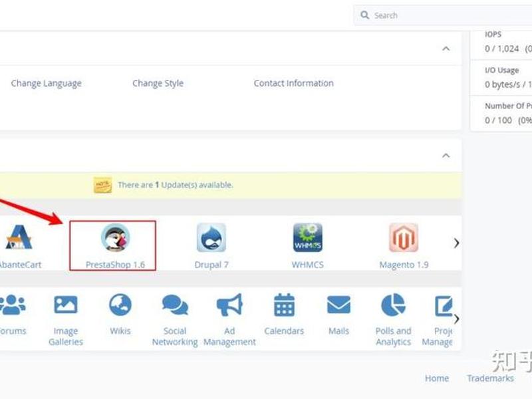Click the Ad Management text label
The height and width of the screenshot is (399, 532).
click(229, 336)
